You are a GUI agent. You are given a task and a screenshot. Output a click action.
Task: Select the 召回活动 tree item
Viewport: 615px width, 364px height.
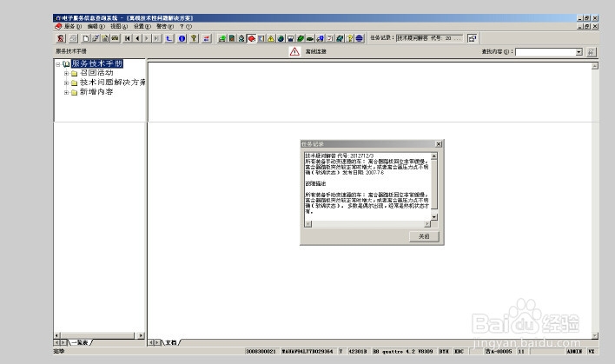[x=96, y=73]
